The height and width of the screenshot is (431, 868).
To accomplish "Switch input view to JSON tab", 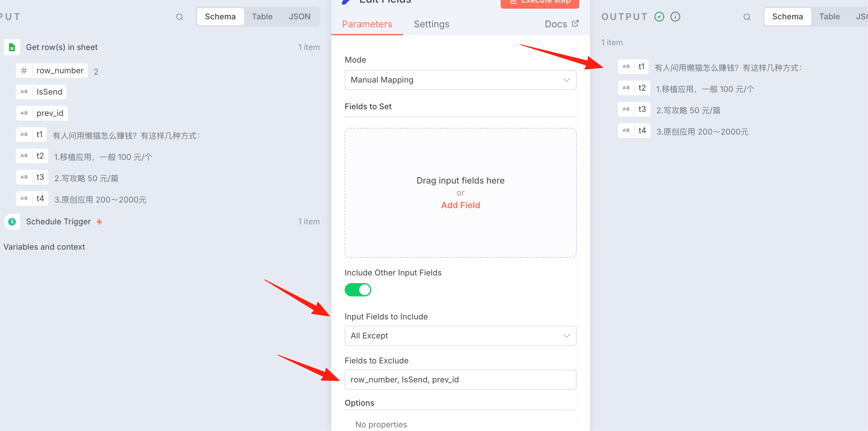I will pyautogui.click(x=299, y=17).
